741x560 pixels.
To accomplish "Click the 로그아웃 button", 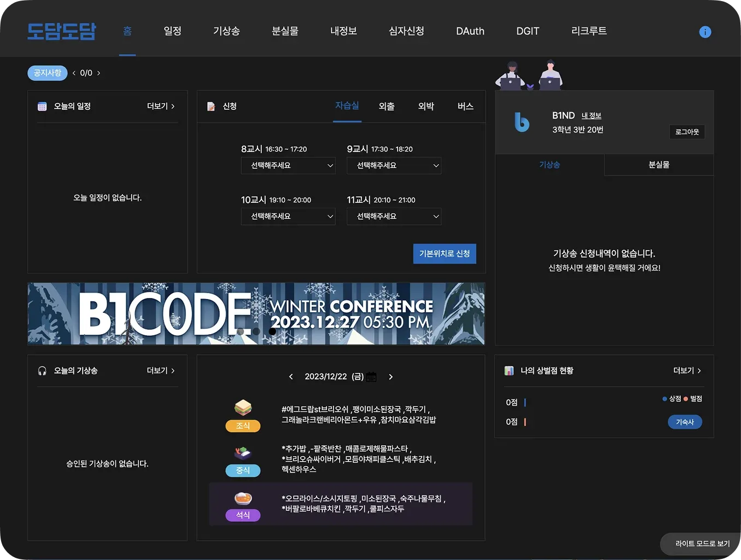I will pos(687,132).
